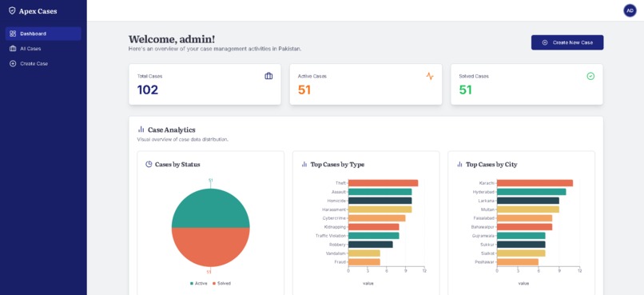Click the chart icon beside Top Cases by Type
644x295 pixels.
click(x=304, y=165)
